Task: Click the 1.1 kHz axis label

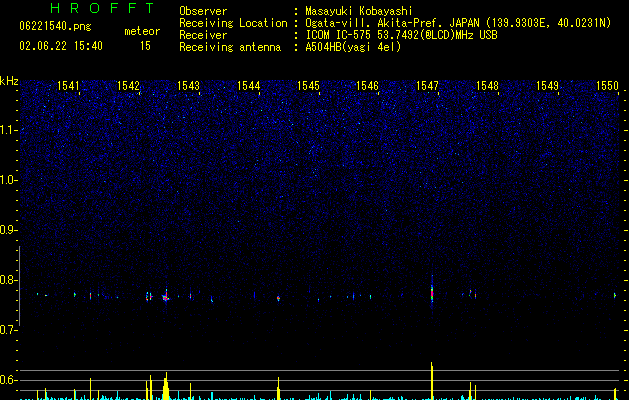Action: [x=8, y=130]
